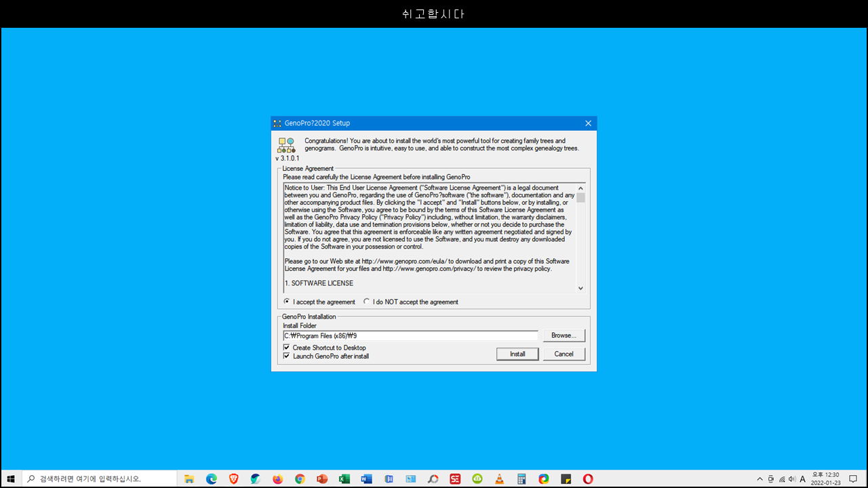Toggle 'Create Shortcut to Desktop' checkbox
The image size is (868, 488).
[x=286, y=348]
